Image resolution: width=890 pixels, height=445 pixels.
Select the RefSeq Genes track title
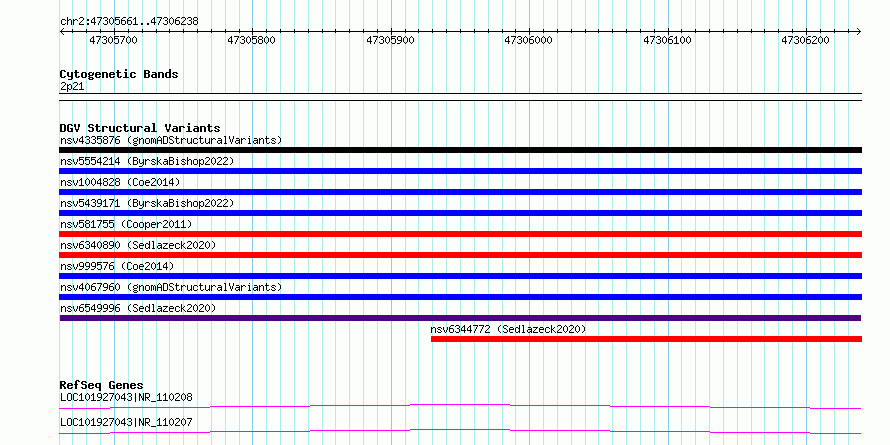pyautogui.click(x=102, y=385)
